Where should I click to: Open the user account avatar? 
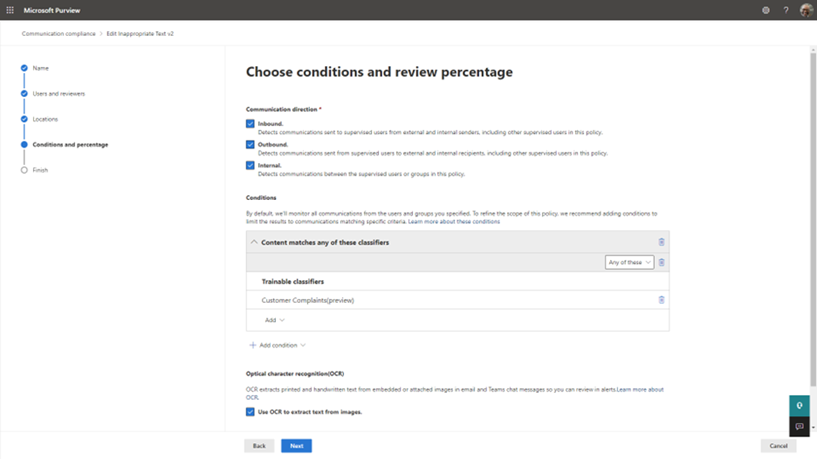[806, 10]
